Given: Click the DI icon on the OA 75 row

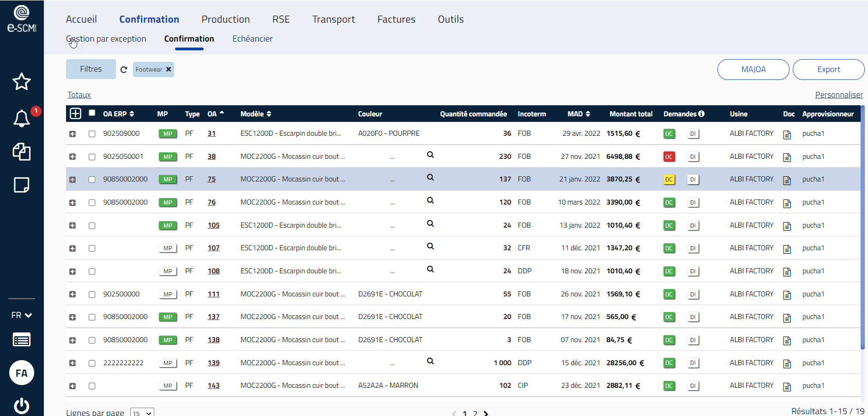Looking at the screenshot, I should pyautogui.click(x=693, y=179).
